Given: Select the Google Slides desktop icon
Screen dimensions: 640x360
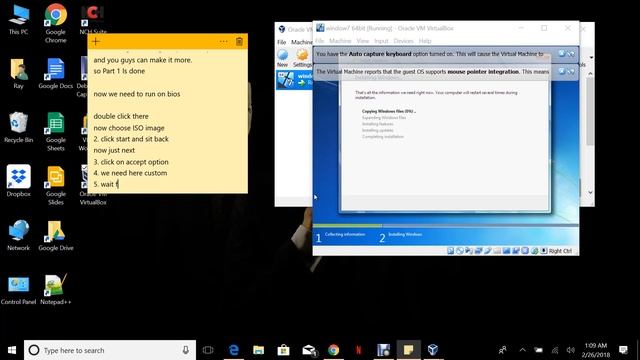Looking at the screenshot, I should pos(56,186).
